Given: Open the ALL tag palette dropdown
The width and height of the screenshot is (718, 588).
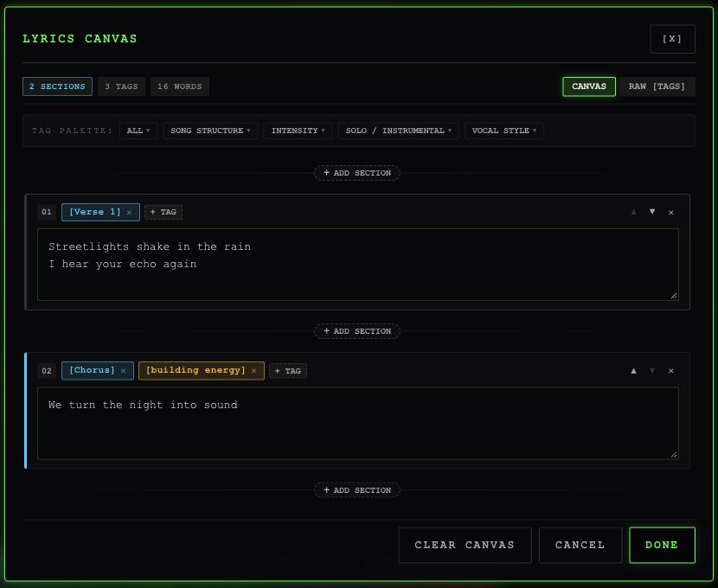Looking at the screenshot, I should click(x=138, y=131).
